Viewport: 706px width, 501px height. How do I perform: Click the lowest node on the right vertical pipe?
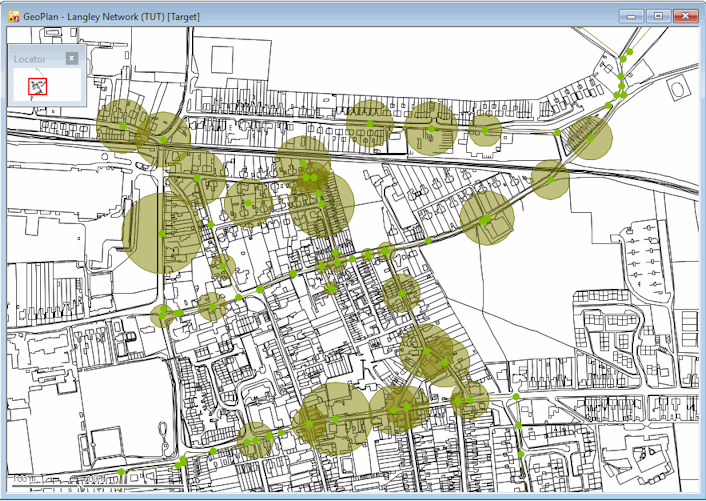[521, 454]
